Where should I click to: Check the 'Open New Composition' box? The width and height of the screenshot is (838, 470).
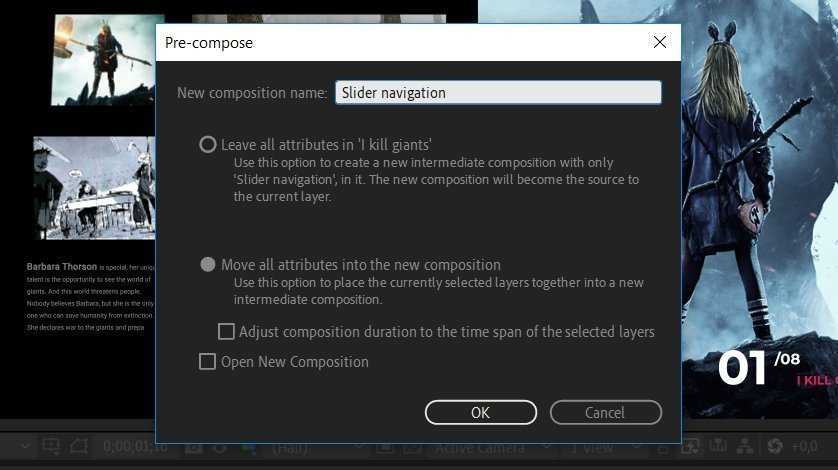(208, 362)
